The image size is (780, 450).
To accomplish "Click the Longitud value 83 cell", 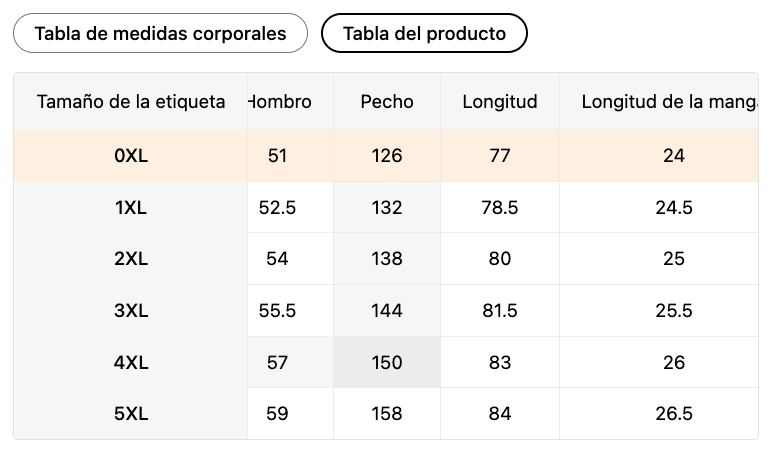I will (500, 363).
